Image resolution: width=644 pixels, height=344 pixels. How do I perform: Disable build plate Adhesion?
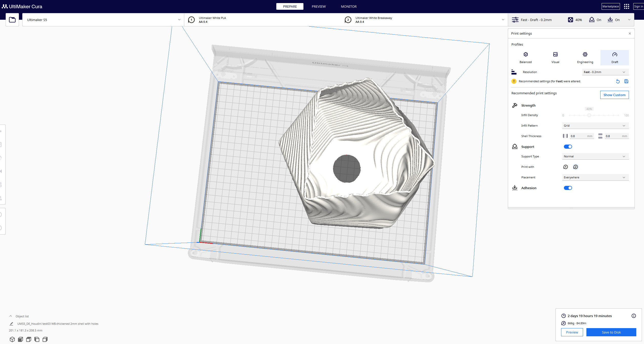tap(568, 188)
